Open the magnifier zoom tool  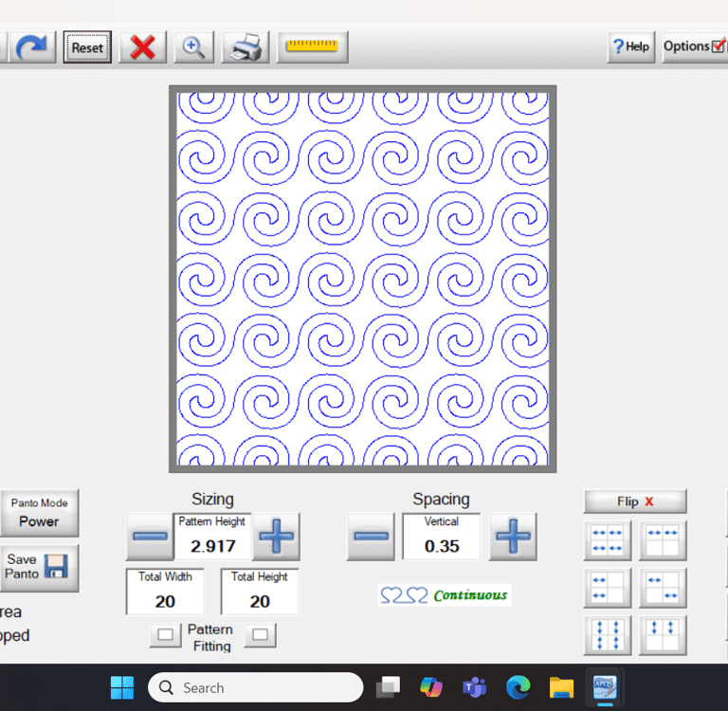[x=193, y=46]
